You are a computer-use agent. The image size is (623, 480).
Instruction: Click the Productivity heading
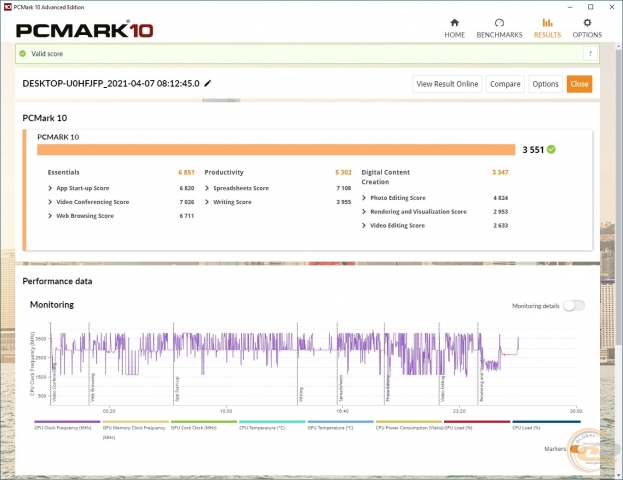224,172
